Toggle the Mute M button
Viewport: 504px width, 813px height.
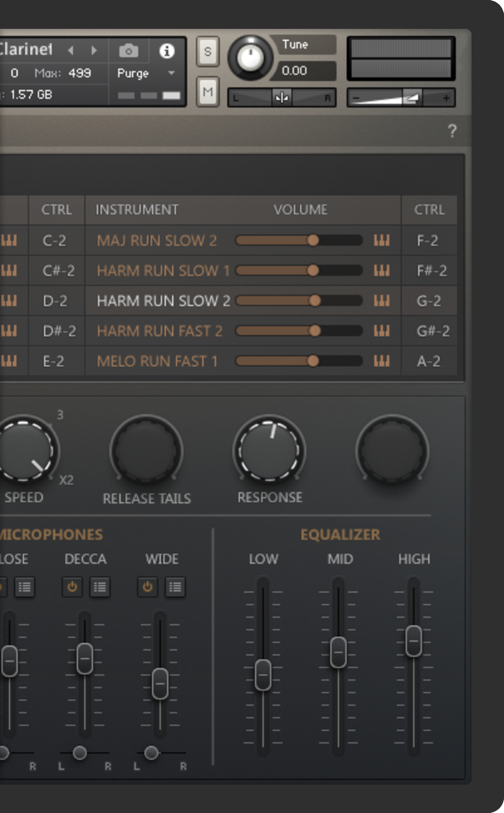pyautogui.click(x=207, y=92)
